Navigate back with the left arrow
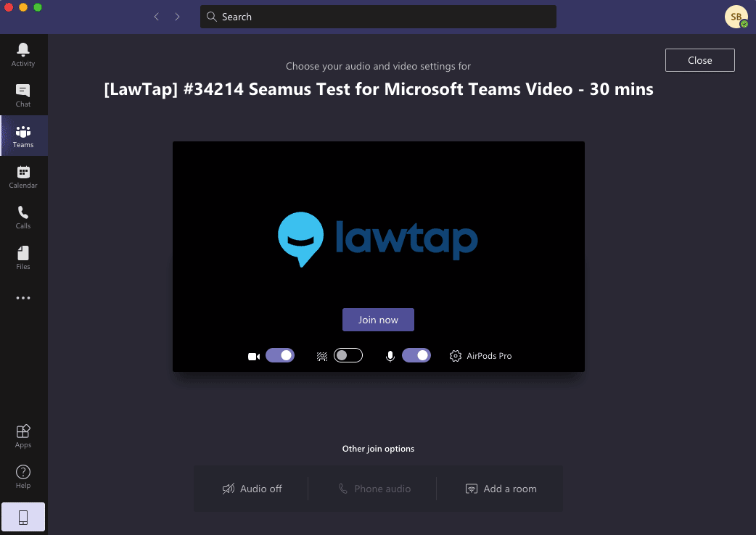 (x=157, y=17)
